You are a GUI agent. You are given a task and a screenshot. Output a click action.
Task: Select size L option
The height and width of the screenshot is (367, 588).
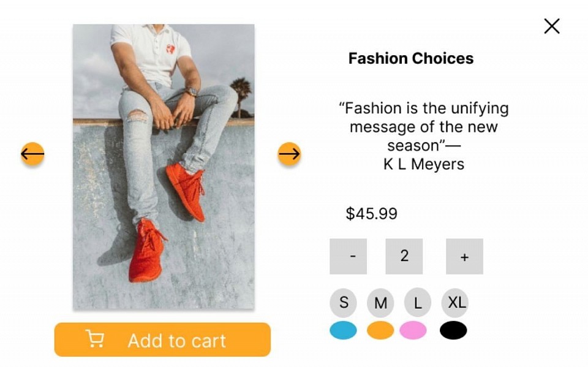(x=418, y=303)
